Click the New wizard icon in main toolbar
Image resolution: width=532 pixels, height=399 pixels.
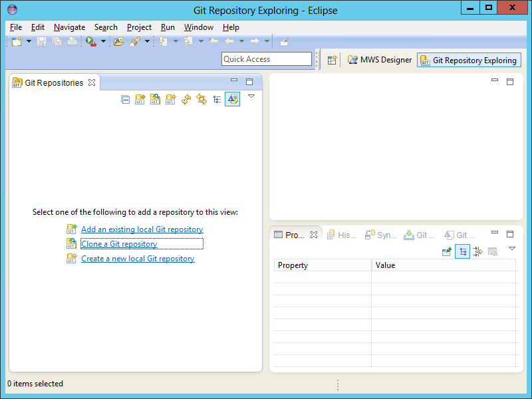click(x=17, y=41)
